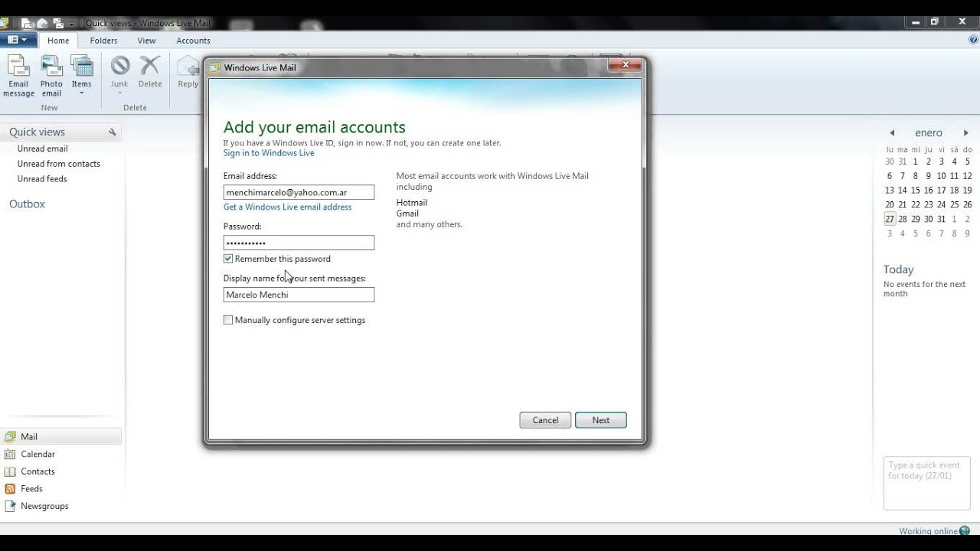Screen dimensions: 980x551
Task: Restore down the main Windows Live Mail window
Action: [934, 22]
